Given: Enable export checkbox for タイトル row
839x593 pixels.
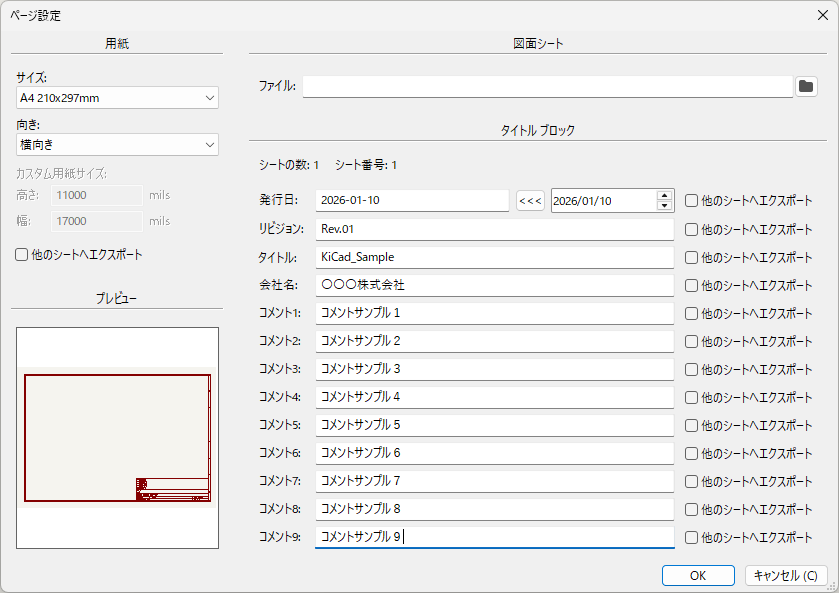Looking at the screenshot, I should (692, 257).
